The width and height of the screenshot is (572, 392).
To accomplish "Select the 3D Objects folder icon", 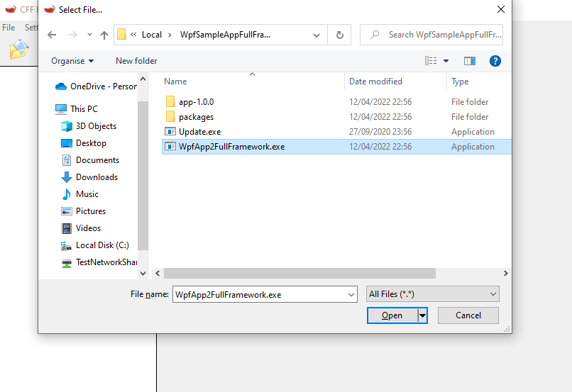I will [67, 126].
